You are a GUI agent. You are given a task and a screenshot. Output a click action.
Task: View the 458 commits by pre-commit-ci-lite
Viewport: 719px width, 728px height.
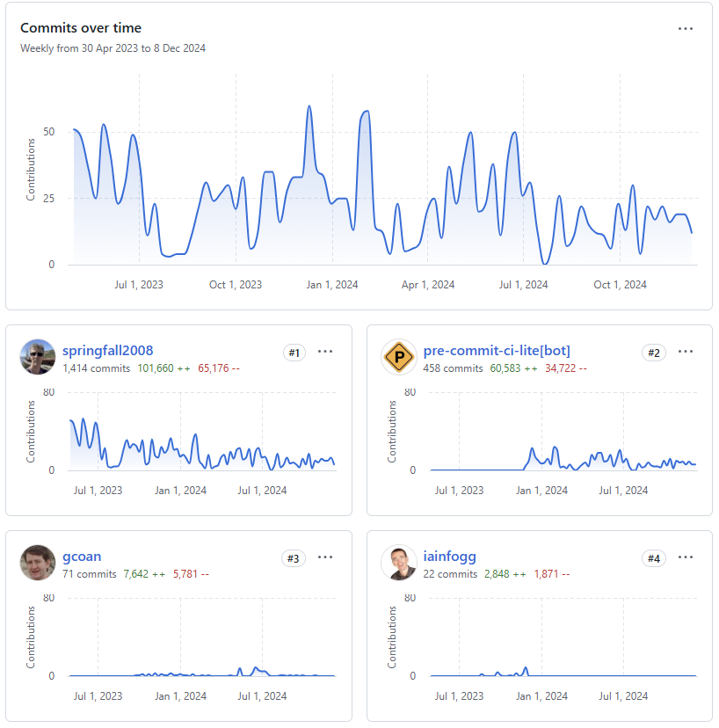pyautogui.click(x=453, y=368)
